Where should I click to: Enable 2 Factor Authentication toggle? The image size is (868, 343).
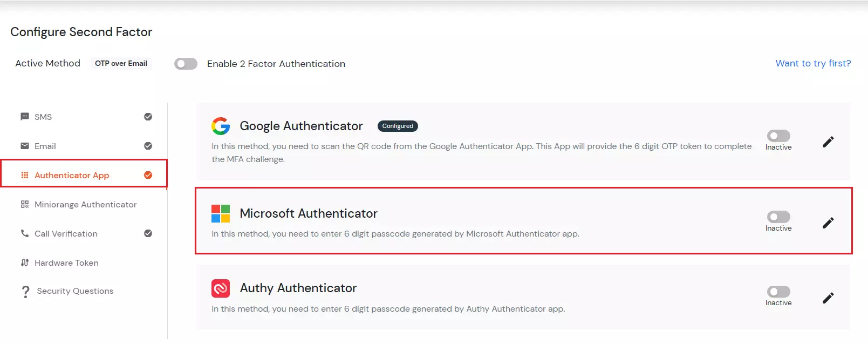[186, 64]
